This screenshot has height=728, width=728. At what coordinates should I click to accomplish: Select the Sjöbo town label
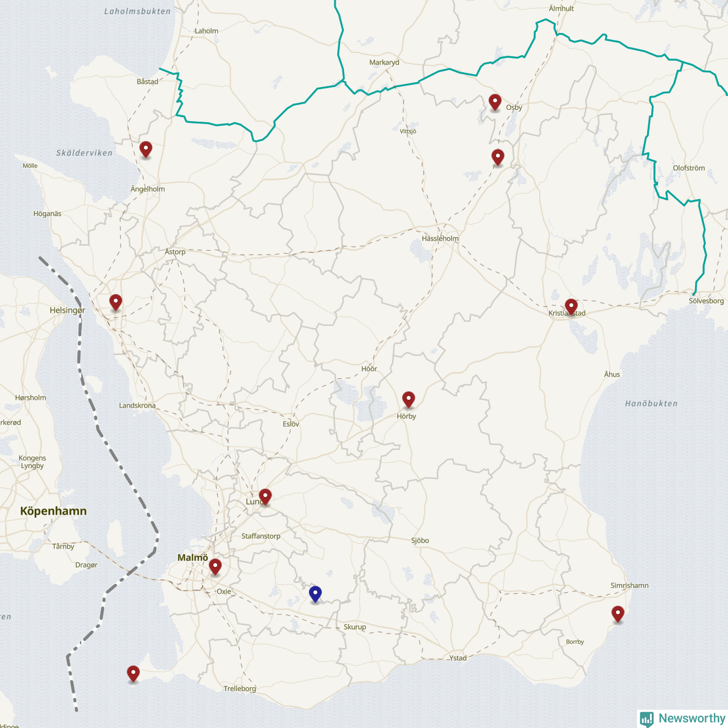[x=420, y=540]
